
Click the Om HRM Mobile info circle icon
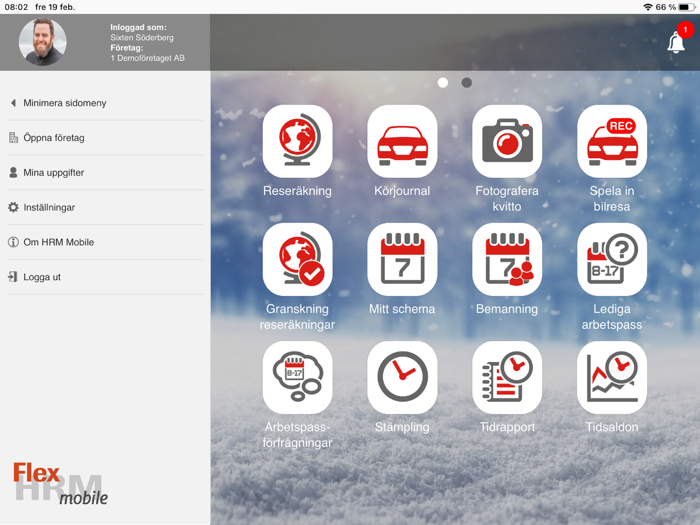tap(13, 242)
